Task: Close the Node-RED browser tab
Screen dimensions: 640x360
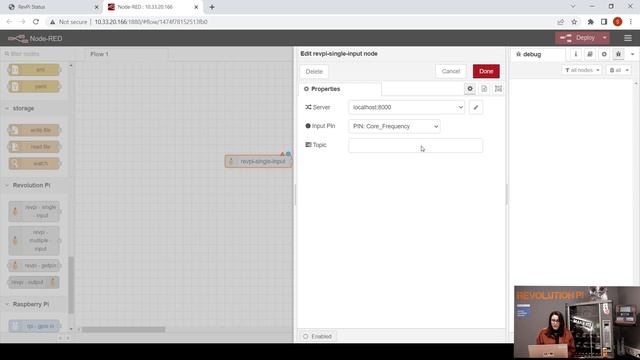Action: 196,7
